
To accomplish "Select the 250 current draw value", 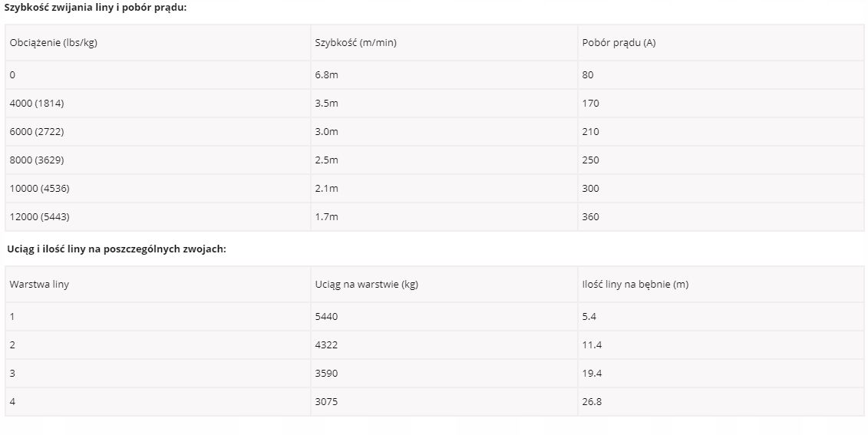I will click(591, 160).
